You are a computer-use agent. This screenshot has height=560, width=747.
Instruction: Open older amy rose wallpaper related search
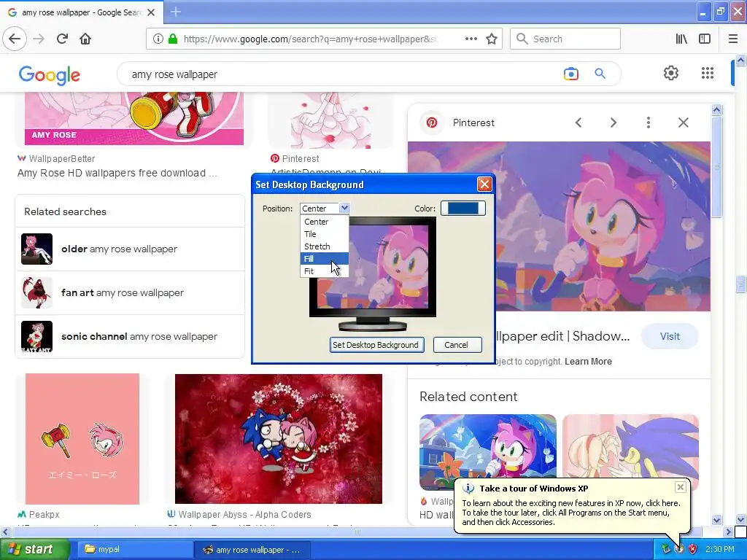click(130, 249)
